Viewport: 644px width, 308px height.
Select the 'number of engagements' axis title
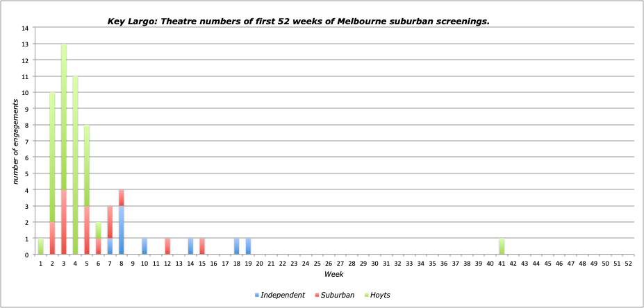15,142
